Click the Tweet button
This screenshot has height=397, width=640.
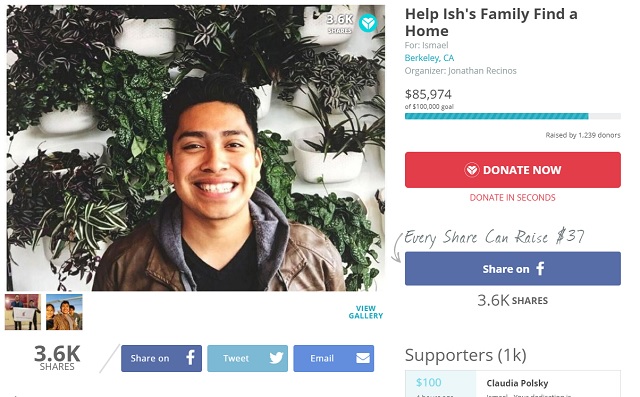click(247, 358)
